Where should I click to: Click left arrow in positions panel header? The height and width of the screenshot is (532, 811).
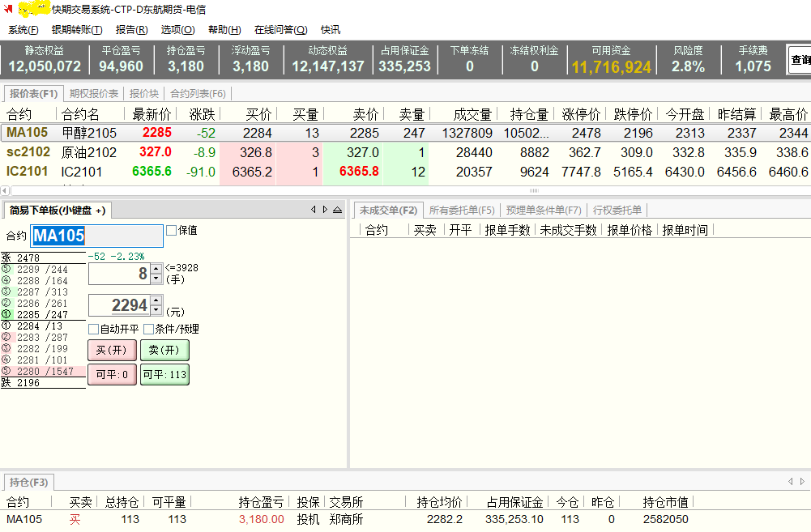[x=790, y=481]
